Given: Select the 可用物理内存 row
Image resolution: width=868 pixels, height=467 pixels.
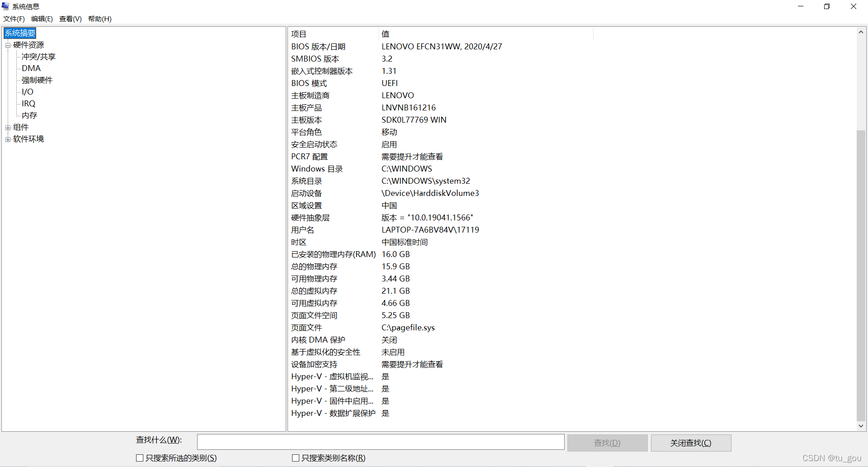Looking at the screenshot, I should [441, 279].
